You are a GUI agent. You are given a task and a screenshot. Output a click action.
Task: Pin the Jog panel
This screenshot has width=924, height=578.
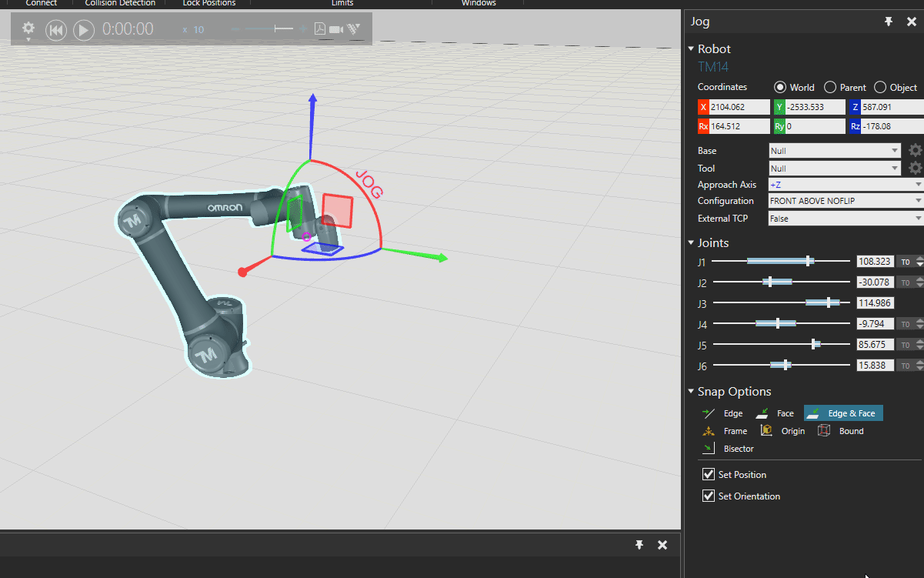tap(889, 22)
